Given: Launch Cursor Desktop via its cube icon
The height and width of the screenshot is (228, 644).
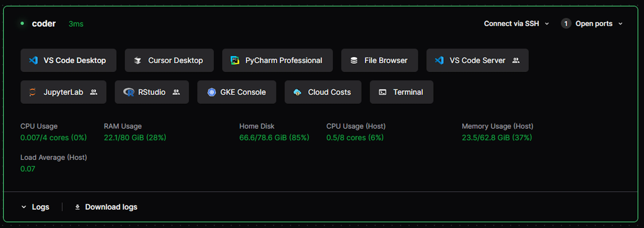Looking at the screenshot, I should coord(138,60).
